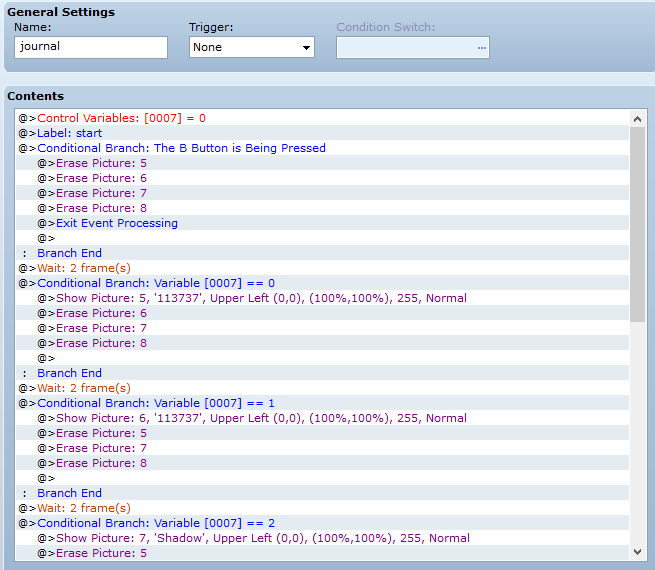Select Conditional Branch Variable [0007] == 2
The height and width of the screenshot is (570, 655).
pos(322,523)
